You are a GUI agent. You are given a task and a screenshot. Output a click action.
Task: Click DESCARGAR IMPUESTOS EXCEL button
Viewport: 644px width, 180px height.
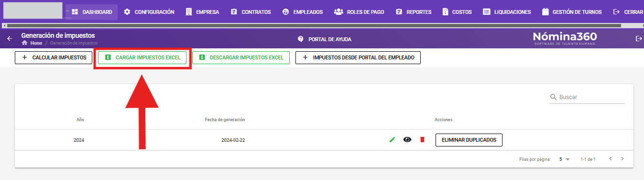pyautogui.click(x=241, y=57)
